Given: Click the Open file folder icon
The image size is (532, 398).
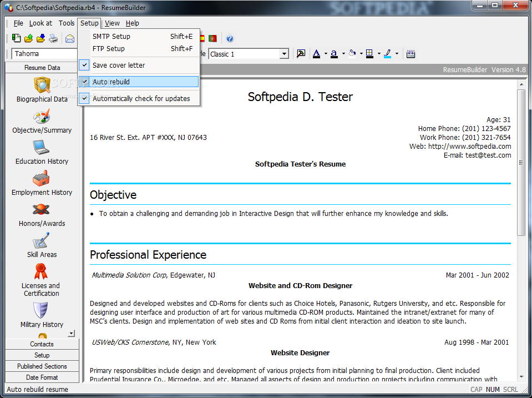Looking at the screenshot, I should pos(28,38).
